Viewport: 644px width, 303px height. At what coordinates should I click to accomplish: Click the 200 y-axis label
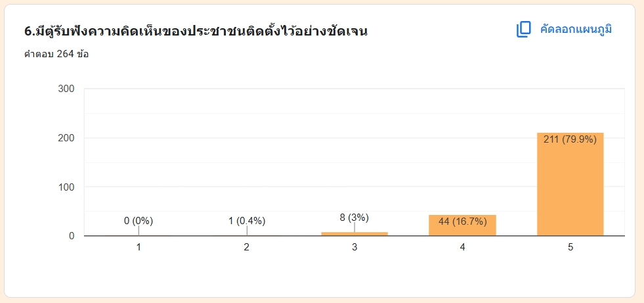(66, 138)
